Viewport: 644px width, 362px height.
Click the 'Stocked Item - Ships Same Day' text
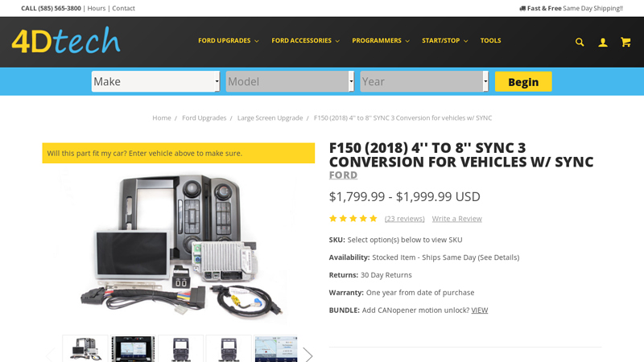coord(445,257)
